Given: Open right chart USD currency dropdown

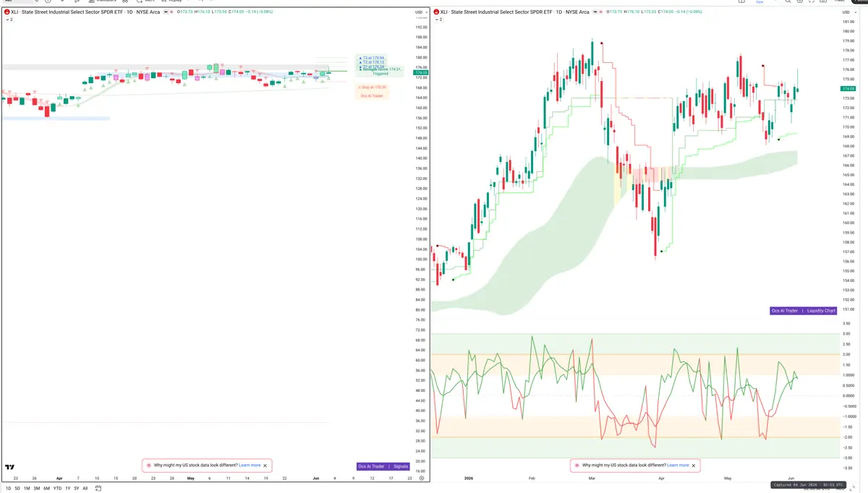Looking at the screenshot, I should click(848, 12).
